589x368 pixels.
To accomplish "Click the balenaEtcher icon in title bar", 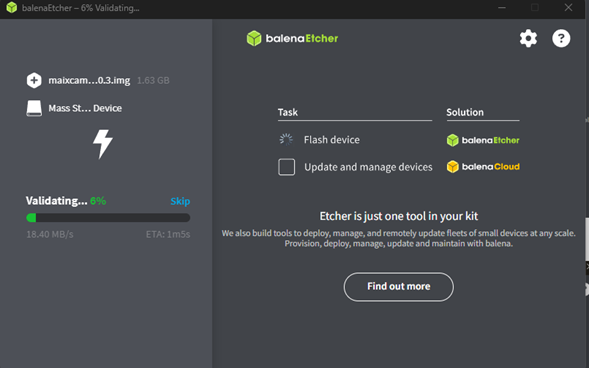I will (x=12, y=8).
